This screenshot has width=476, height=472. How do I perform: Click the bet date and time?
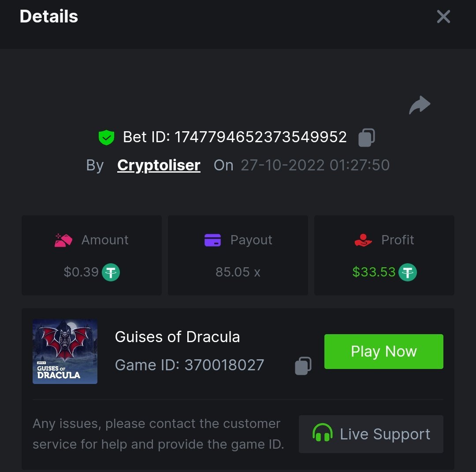pos(315,165)
